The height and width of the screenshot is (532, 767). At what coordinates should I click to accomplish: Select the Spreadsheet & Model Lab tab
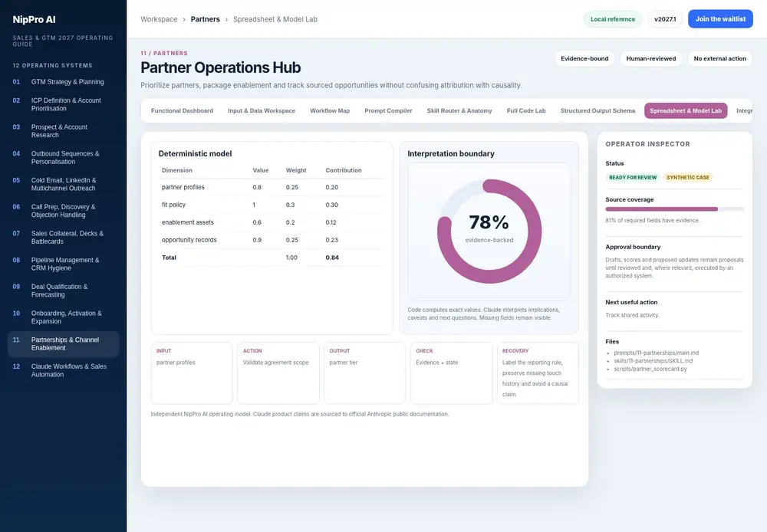click(685, 110)
